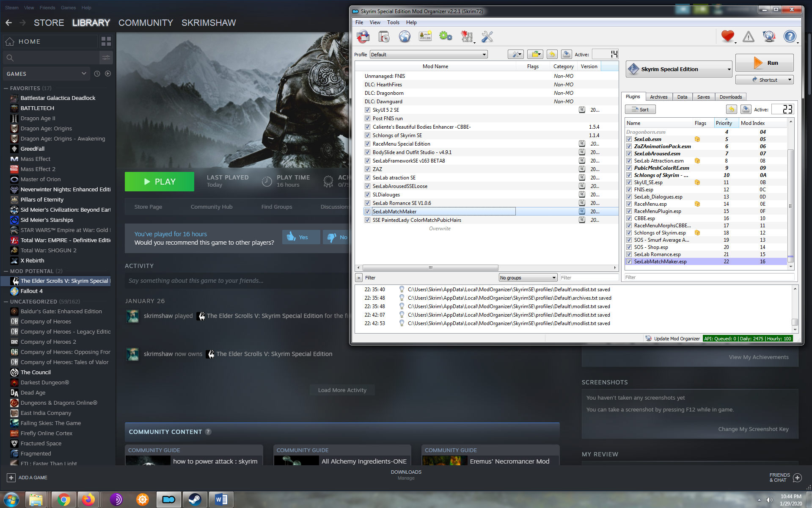Open Firefox from the taskbar

tap(88, 500)
